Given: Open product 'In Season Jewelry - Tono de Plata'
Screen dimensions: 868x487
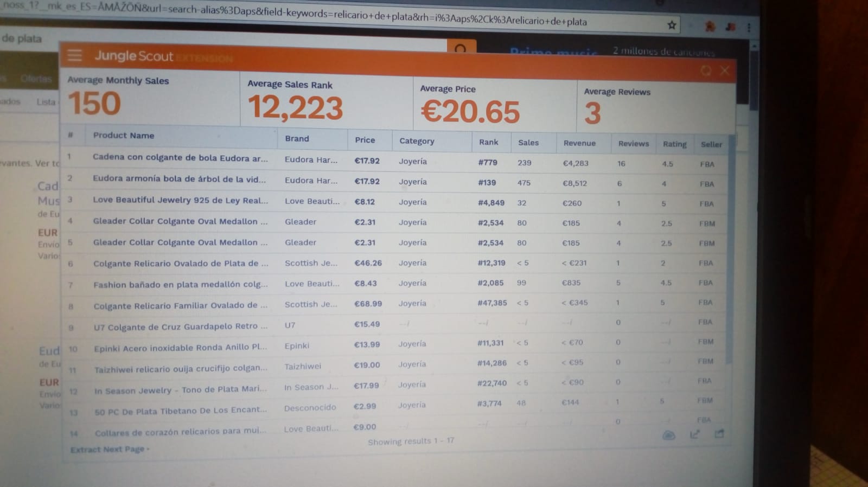Looking at the screenshot, I should click(181, 390).
